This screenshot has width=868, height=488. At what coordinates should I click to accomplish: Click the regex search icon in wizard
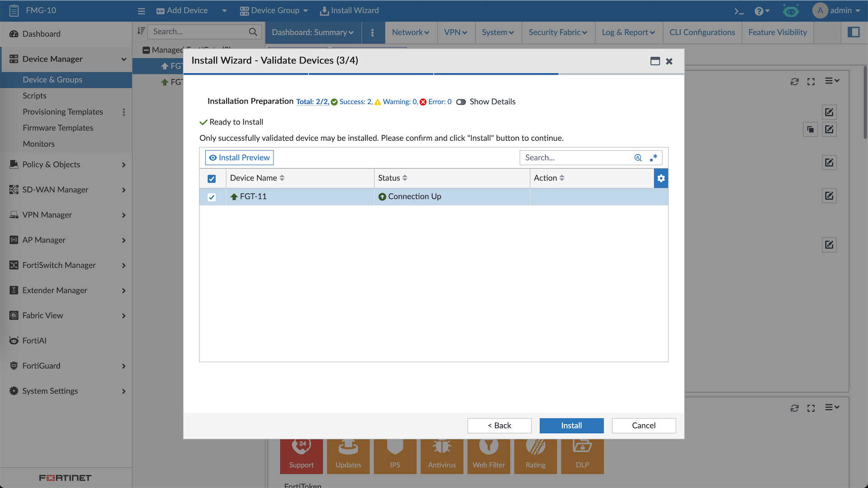(653, 158)
